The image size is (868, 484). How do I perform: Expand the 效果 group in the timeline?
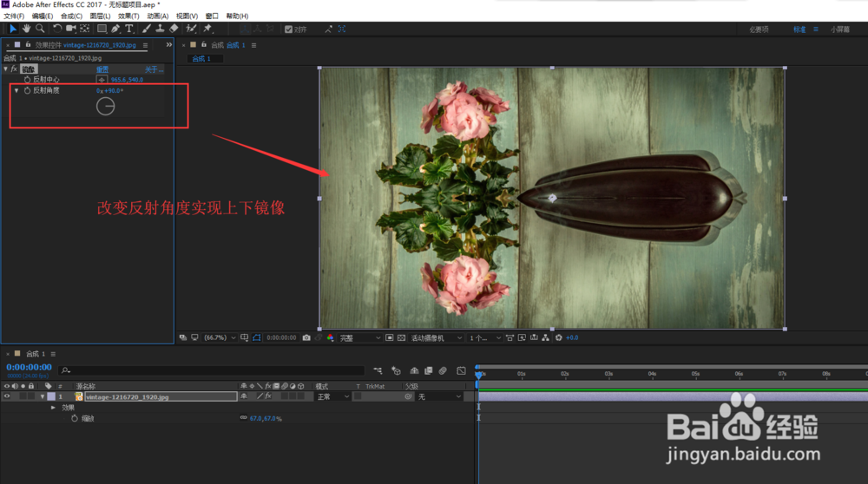point(53,408)
